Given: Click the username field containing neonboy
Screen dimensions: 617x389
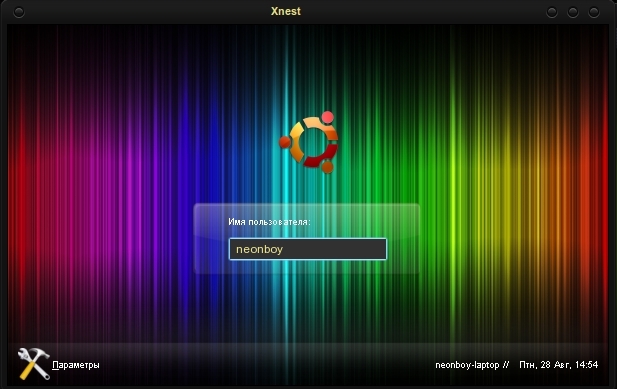Looking at the screenshot, I should click(x=308, y=249).
